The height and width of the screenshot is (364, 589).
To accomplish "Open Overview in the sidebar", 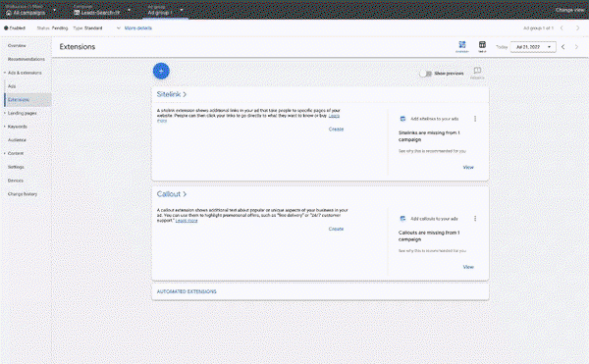I will tap(17, 46).
